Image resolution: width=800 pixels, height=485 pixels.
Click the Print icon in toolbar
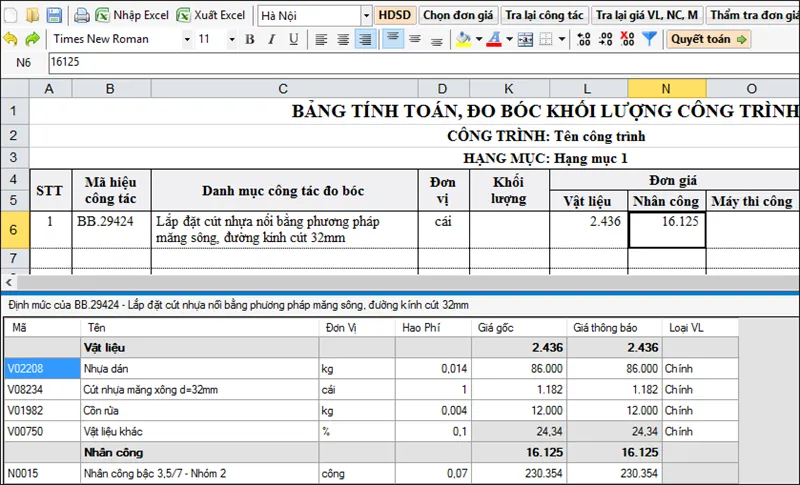point(81,15)
